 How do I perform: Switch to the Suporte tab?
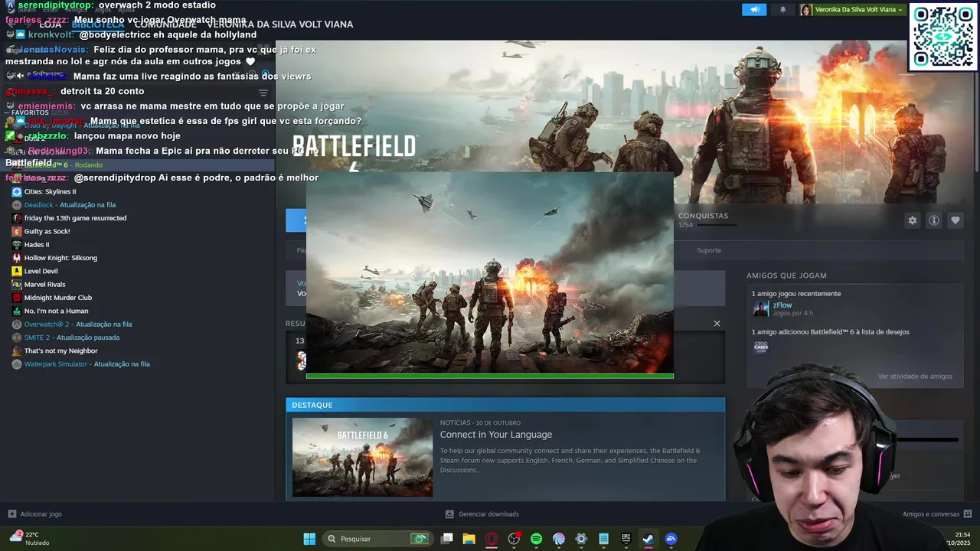(709, 250)
